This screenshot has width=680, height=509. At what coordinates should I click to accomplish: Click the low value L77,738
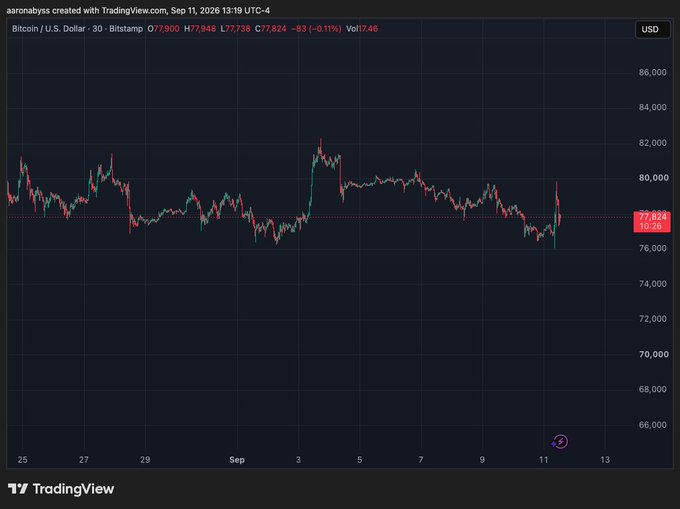235,29
